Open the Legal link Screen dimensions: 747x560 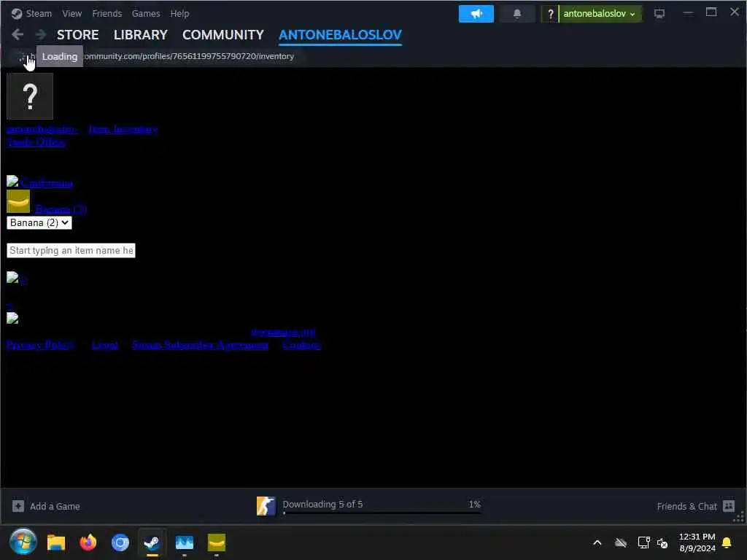tap(105, 344)
